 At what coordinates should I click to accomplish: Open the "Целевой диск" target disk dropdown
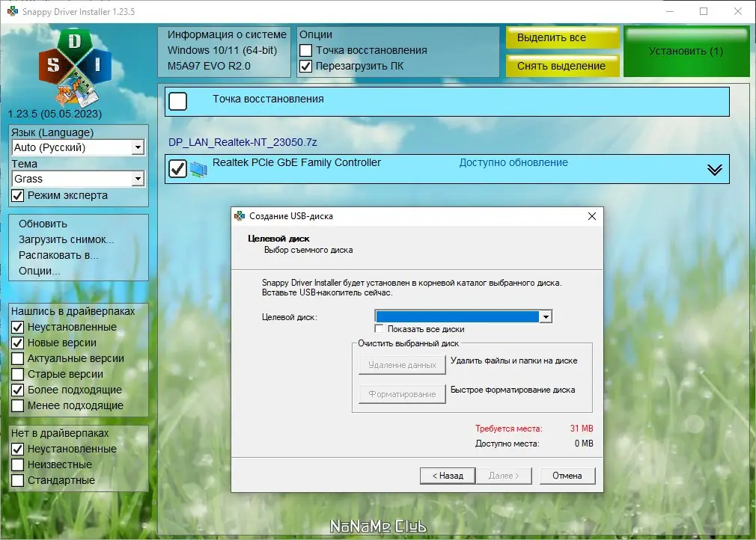click(546, 316)
